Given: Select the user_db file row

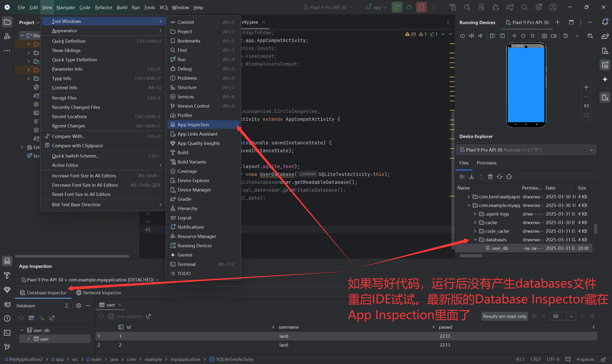Looking at the screenshot, I should [x=500, y=248].
